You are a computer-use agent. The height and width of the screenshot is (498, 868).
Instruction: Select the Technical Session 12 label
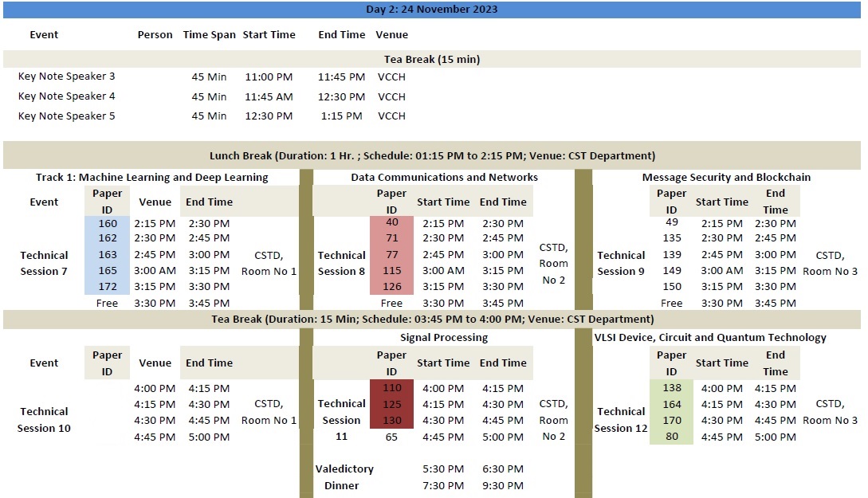click(x=620, y=420)
